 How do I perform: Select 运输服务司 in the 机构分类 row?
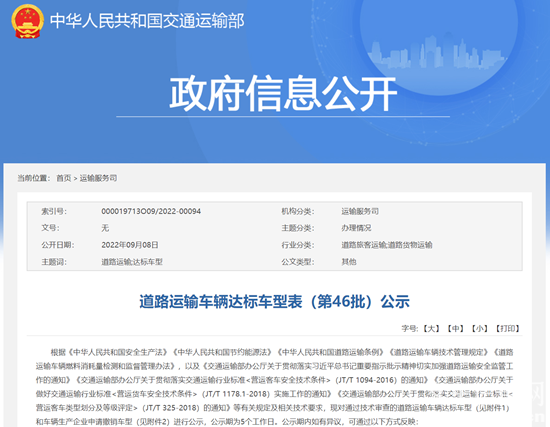360,211
